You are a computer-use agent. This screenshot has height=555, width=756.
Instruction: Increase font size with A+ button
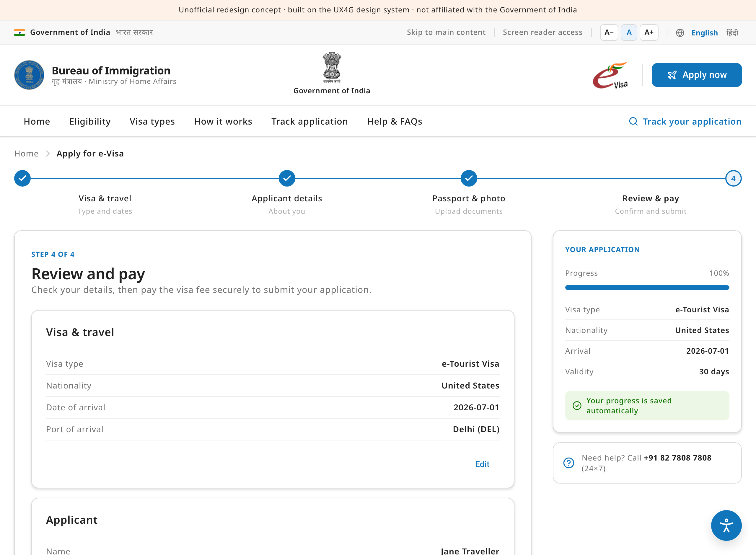(649, 32)
